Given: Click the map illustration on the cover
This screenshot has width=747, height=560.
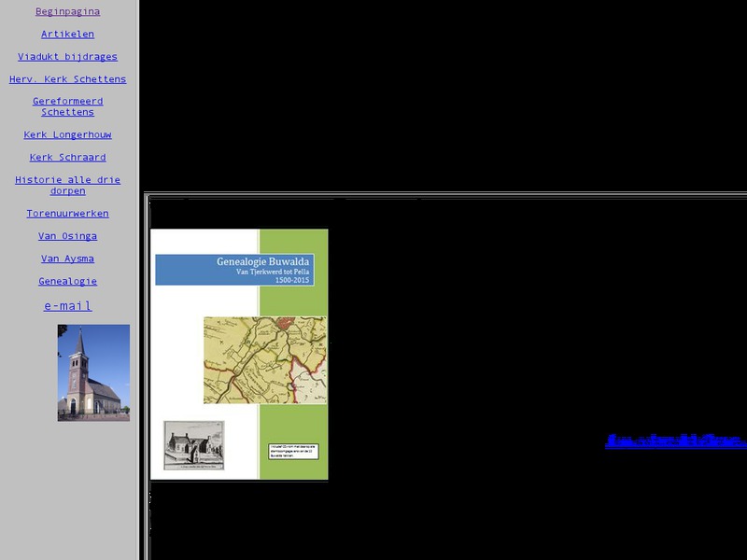Looking at the screenshot, I should (262, 355).
